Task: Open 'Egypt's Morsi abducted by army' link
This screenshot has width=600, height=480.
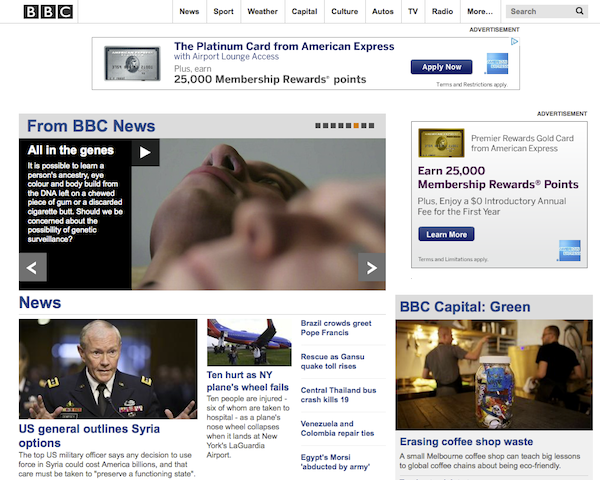Action: pyautogui.click(x=335, y=462)
